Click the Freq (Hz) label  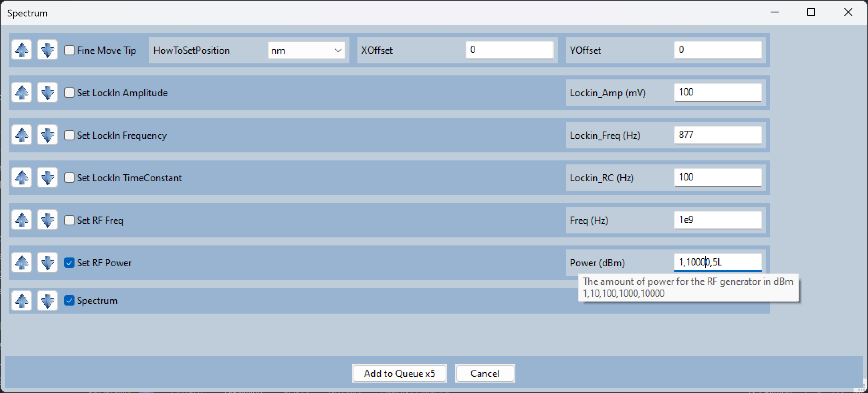(589, 221)
